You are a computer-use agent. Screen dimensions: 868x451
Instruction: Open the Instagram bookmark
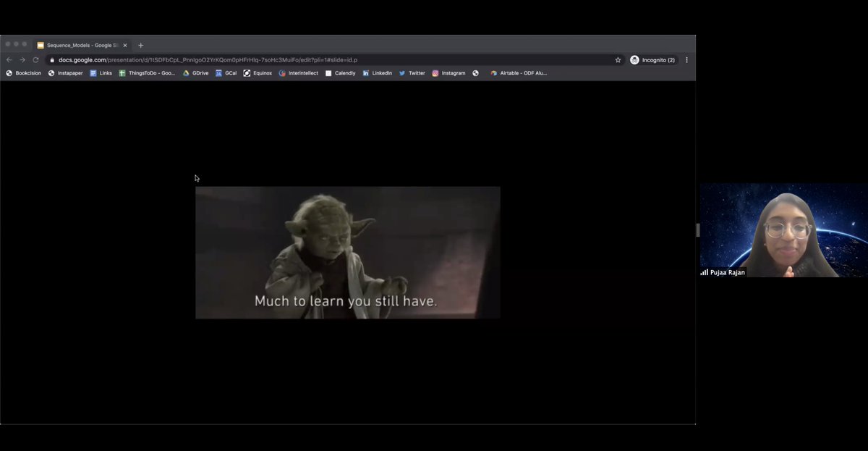point(448,73)
